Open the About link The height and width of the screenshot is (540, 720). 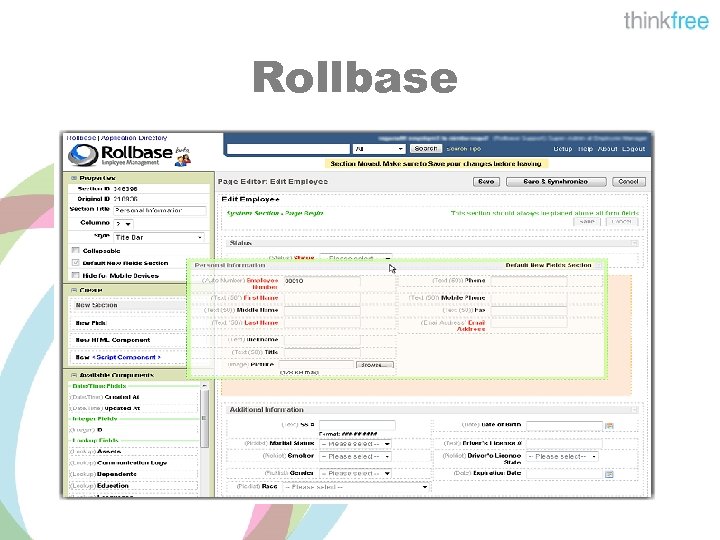click(x=608, y=149)
